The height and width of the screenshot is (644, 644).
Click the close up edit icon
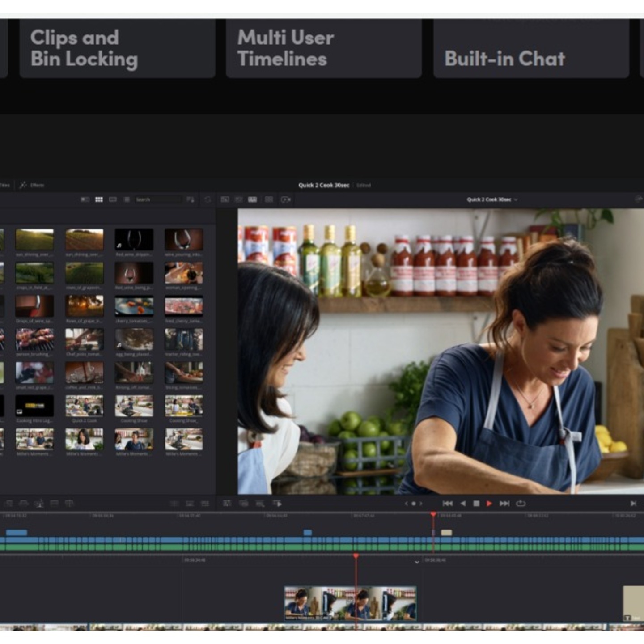pyautogui.click(x=54, y=504)
